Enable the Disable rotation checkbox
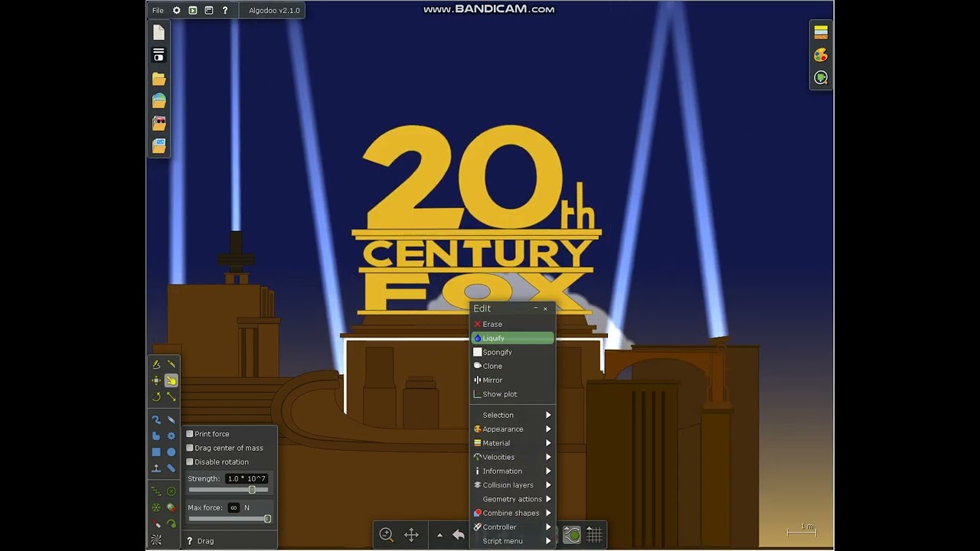The image size is (980, 551). [x=190, y=461]
